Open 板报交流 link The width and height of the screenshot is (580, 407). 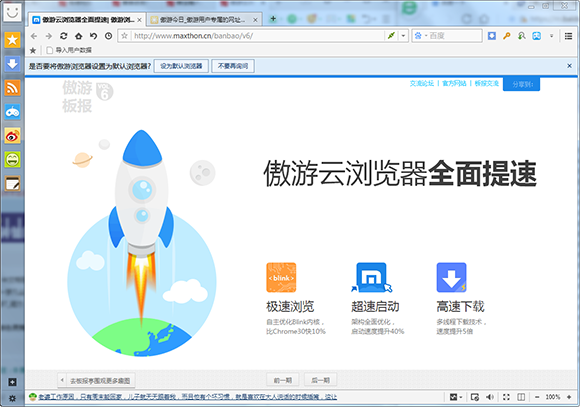click(487, 83)
